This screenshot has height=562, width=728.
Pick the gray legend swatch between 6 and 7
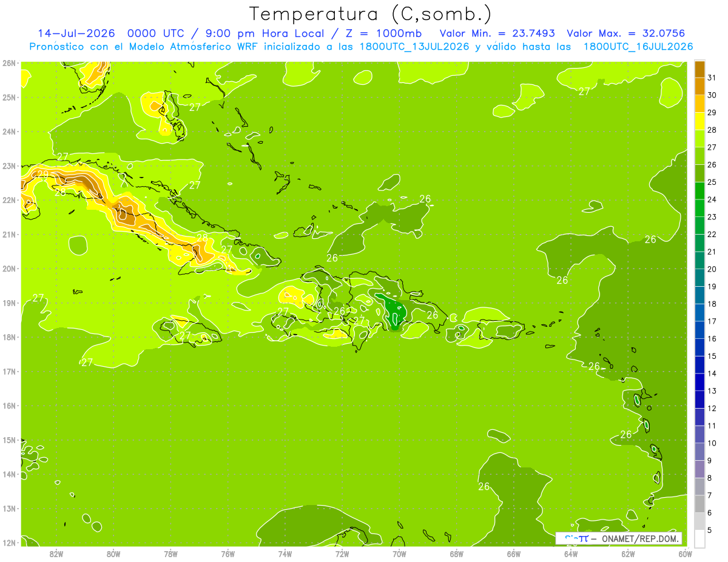click(699, 504)
